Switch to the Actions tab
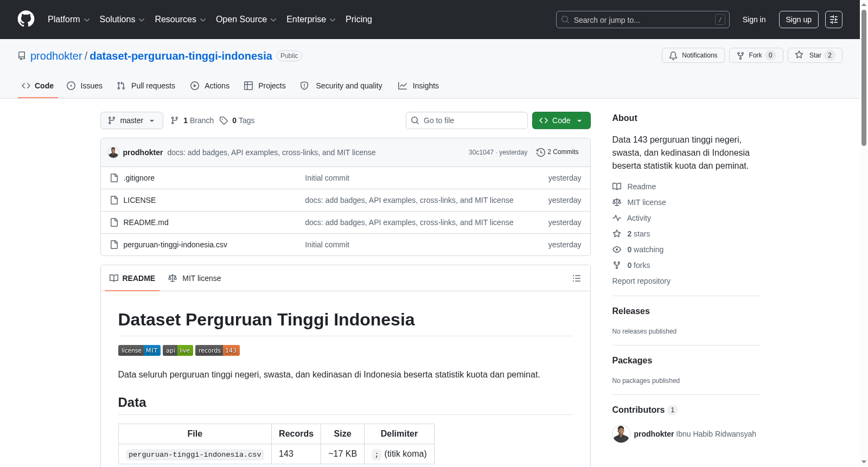This screenshot has width=868, height=467. coord(210,86)
